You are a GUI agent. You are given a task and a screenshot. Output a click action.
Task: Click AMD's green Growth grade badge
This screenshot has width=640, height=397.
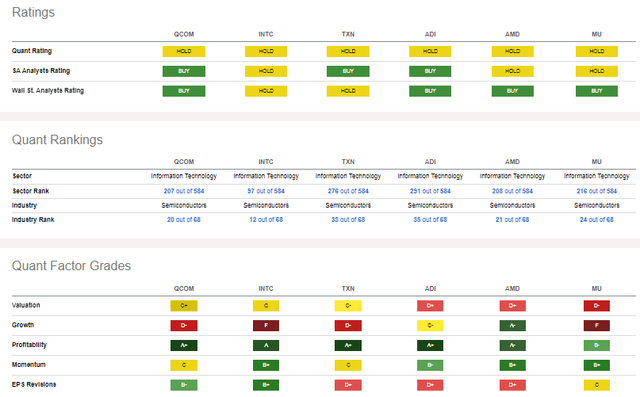pyautogui.click(x=512, y=326)
